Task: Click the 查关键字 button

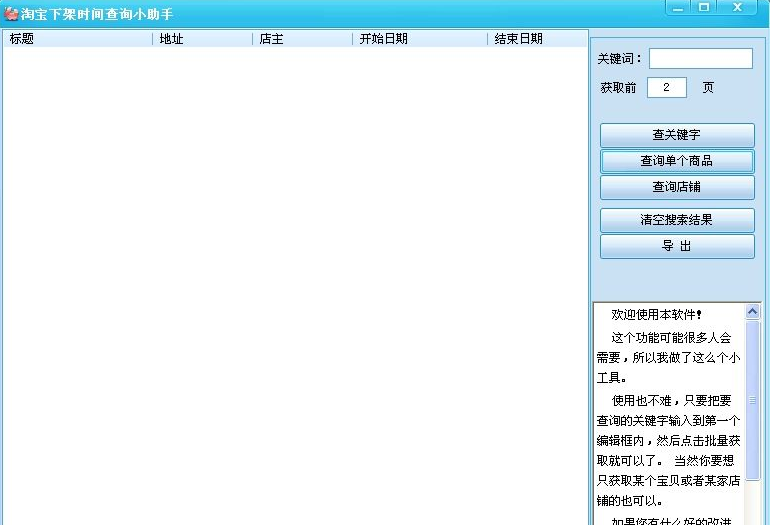Action: 677,135
